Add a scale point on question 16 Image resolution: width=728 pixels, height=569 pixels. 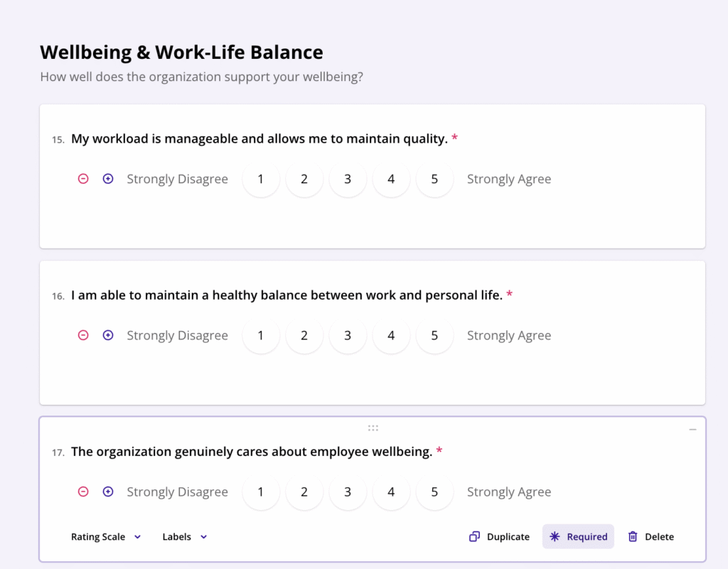pyautogui.click(x=108, y=335)
